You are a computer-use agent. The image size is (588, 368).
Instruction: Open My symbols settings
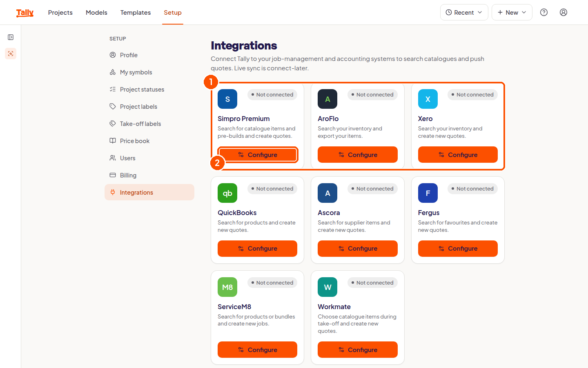[149, 72]
